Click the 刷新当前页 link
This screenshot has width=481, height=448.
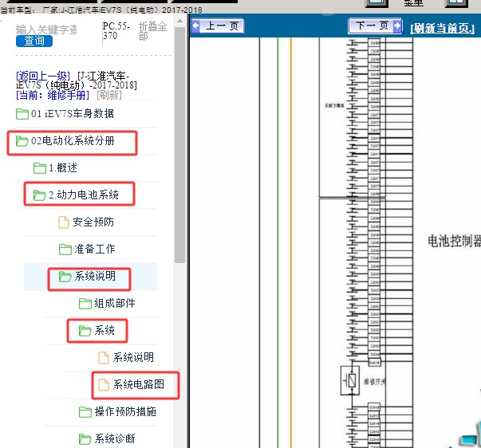click(x=443, y=28)
